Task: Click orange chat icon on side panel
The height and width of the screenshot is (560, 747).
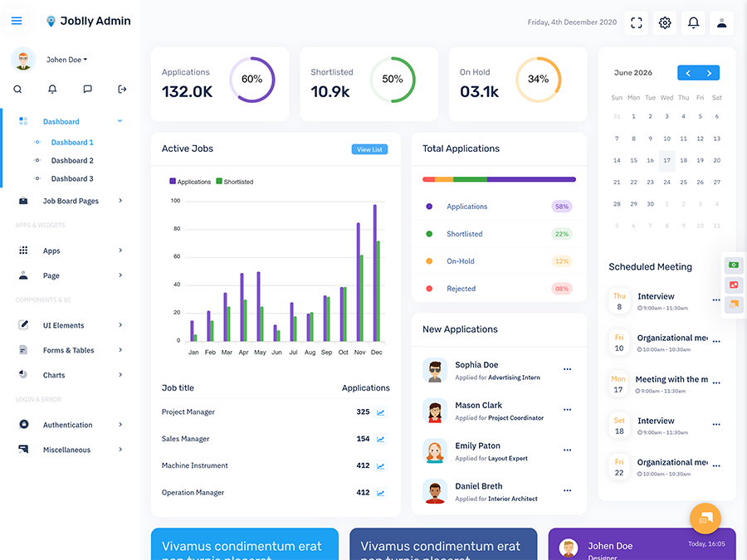Action: click(x=734, y=304)
